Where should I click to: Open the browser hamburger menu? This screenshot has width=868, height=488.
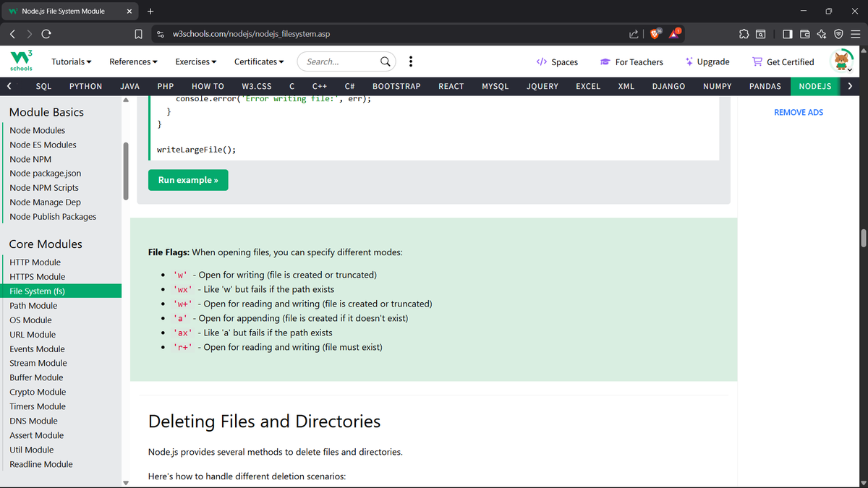[854, 34]
